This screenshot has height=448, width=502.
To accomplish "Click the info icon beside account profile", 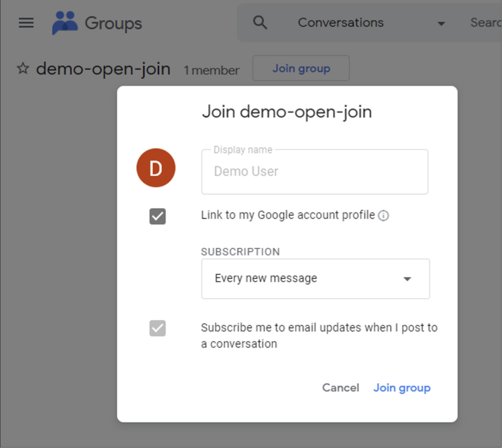I will point(383,216).
